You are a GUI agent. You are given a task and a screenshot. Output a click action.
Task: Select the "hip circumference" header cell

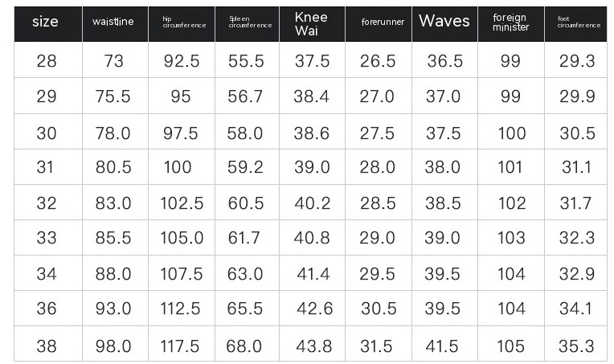click(x=181, y=22)
